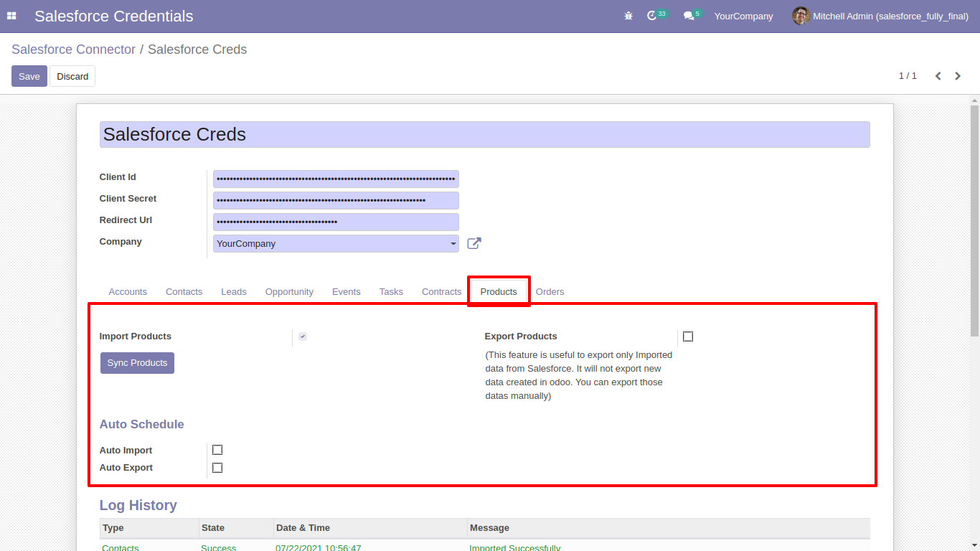The height and width of the screenshot is (551, 980).
Task: Click the 1 / 1 pager counter
Action: pos(908,76)
